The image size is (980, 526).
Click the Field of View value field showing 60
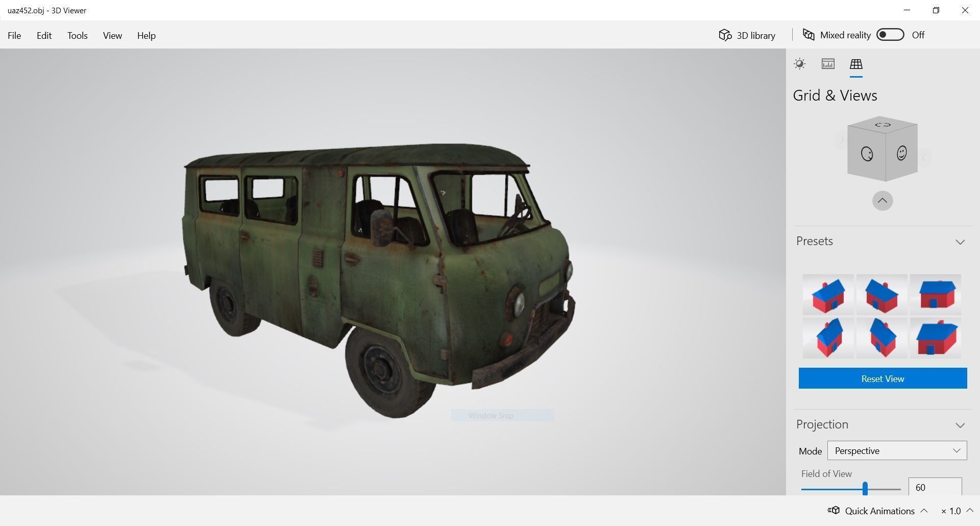935,487
